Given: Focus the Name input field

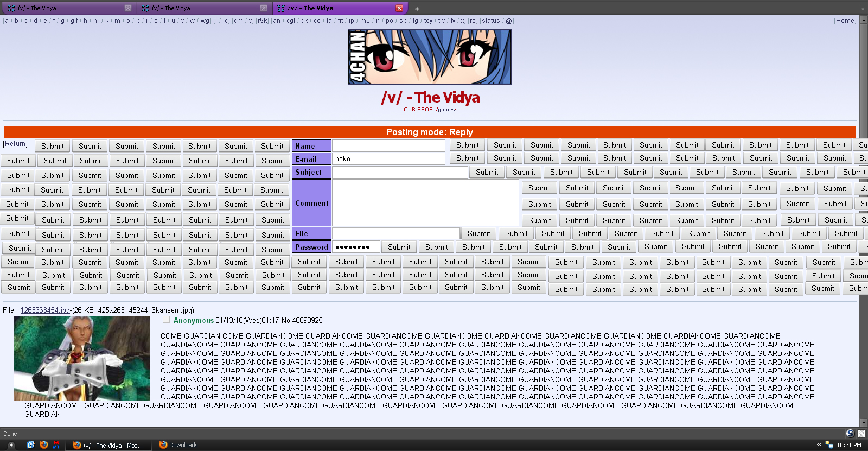Looking at the screenshot, I should point(388,145).
